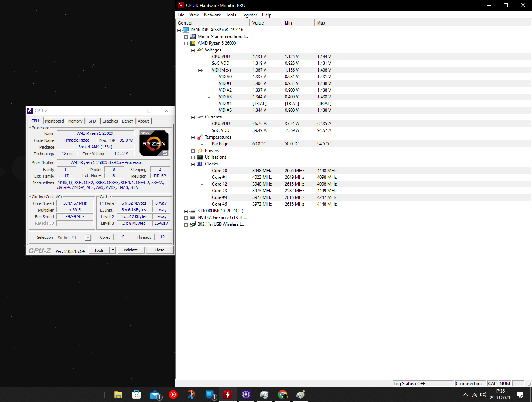Show hidden system tray icons
Viewport: 532px width, 402px height.
pos(465,395)
